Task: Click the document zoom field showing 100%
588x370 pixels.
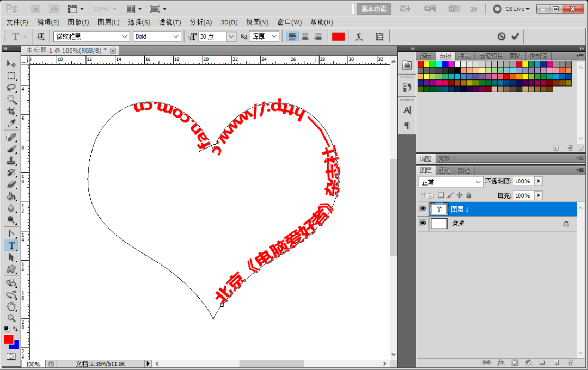Action: pyautogui.click(x=33, y=364)
